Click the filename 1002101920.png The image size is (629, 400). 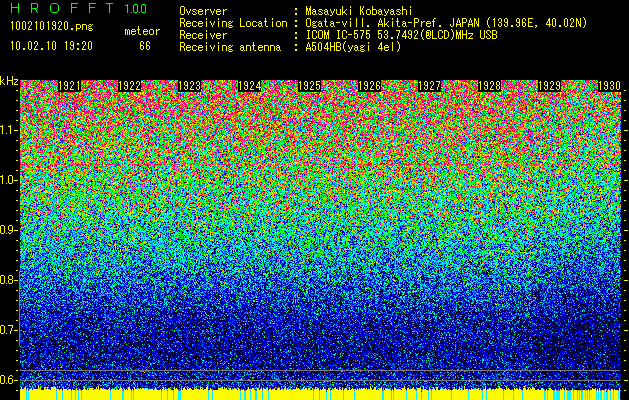[x=52, y=27]
